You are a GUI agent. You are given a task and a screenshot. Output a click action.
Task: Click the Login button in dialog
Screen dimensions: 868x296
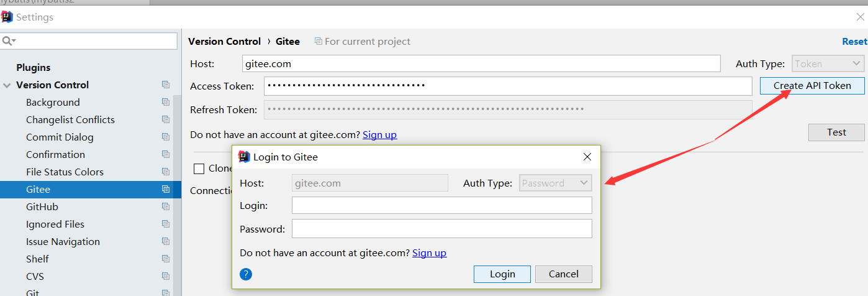(x=502, y=274)
